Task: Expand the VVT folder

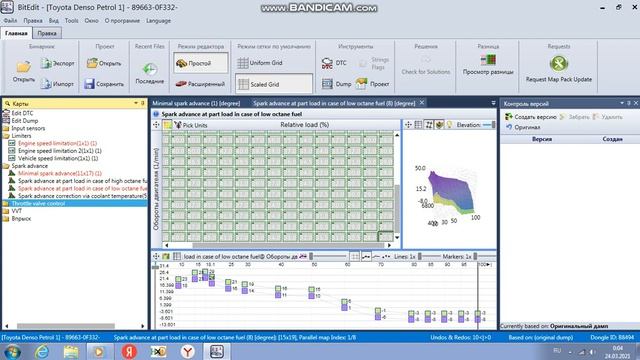Action: tap(6, 211)
